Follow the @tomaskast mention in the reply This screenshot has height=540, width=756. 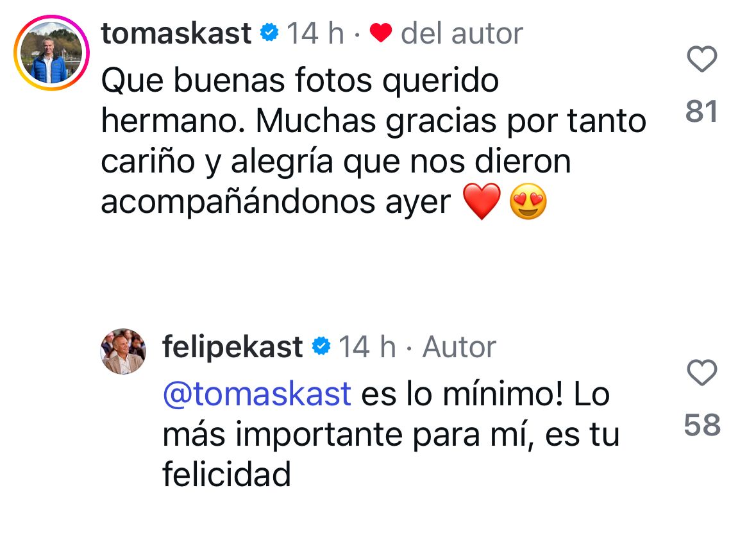point(256,394)
